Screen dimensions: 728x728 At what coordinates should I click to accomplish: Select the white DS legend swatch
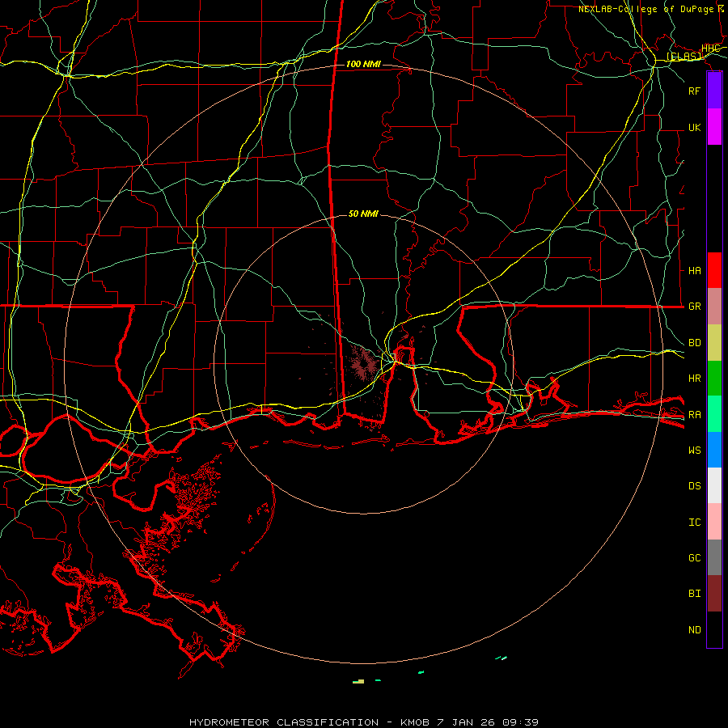tap(714, 485)
